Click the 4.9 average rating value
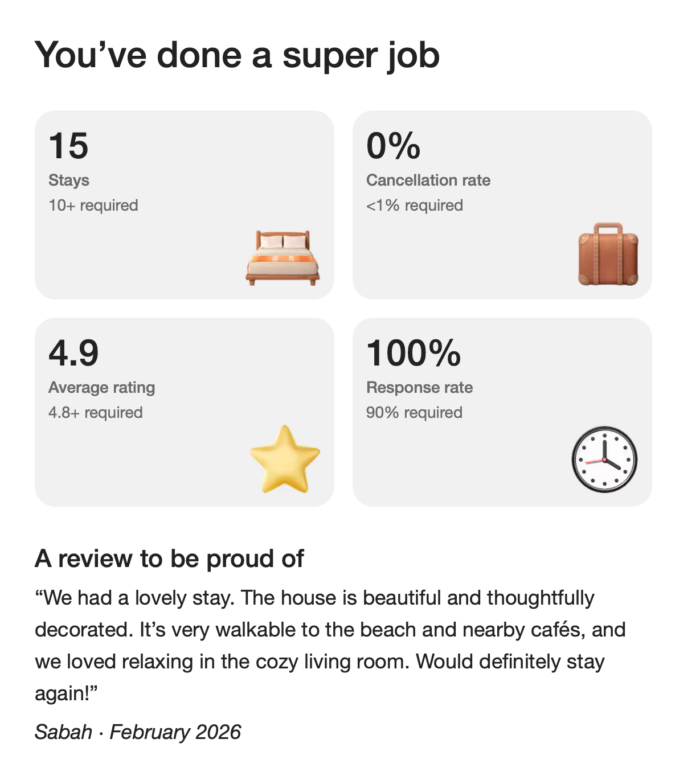 click(x=73, y=353)
